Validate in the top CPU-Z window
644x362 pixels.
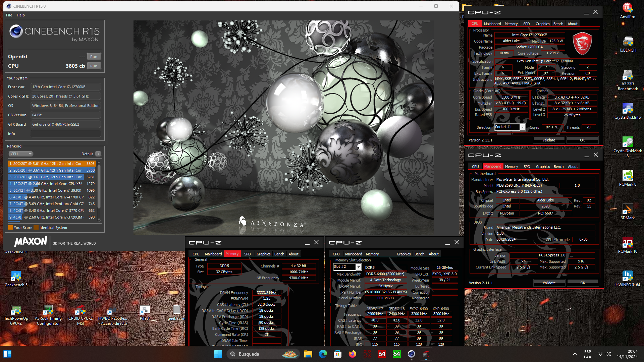549,140
